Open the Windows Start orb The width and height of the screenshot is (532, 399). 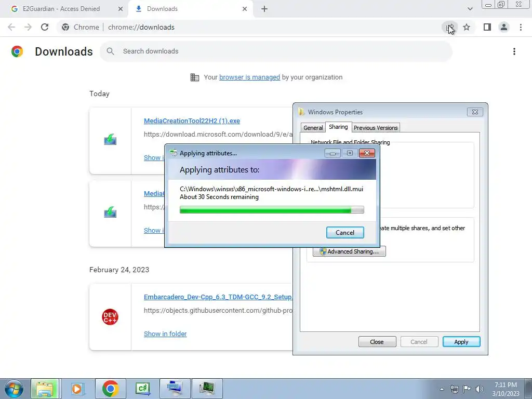tap(14, 389)
